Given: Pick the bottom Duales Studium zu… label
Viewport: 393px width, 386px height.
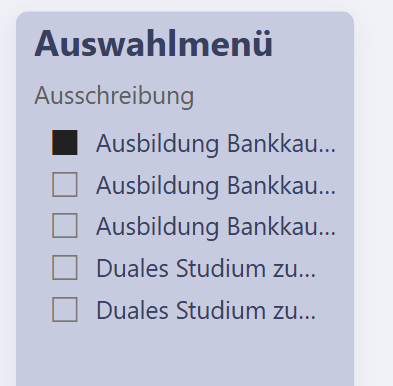Looking at the screenshot, I should tap(206, 311).
